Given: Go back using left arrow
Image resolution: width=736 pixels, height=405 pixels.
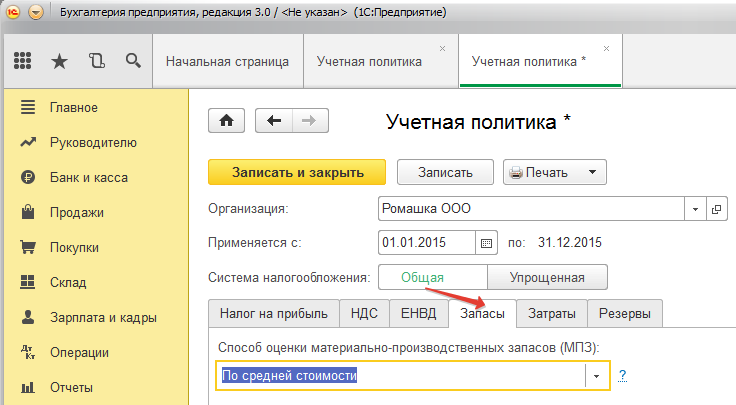Looking at the screenshot, I should (273, 121).
